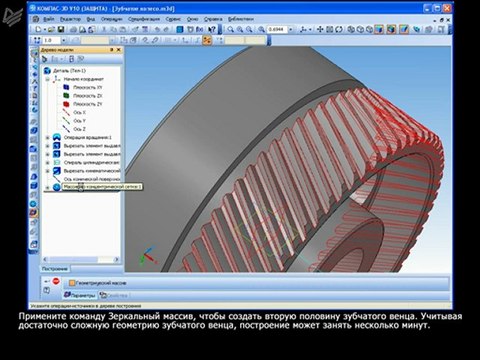This screenshot has height=360, width=480.
Task: Collapse the Начало координат tree node
Action: (47, 79)
